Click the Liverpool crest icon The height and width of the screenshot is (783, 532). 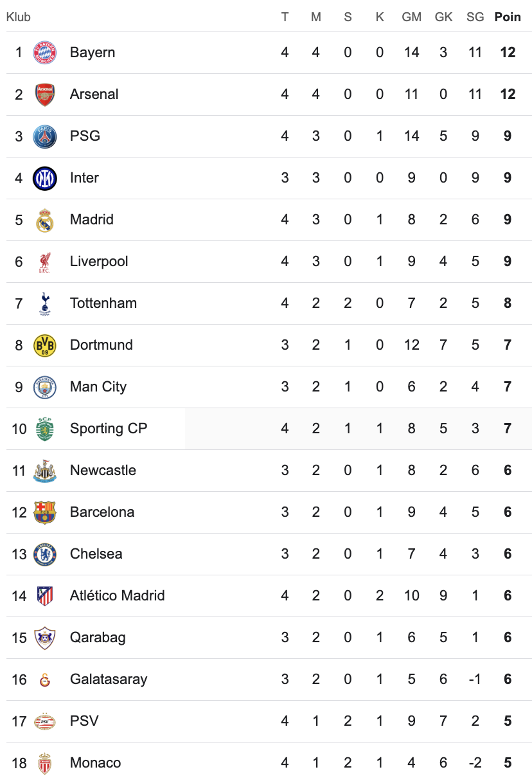[45, 262]
